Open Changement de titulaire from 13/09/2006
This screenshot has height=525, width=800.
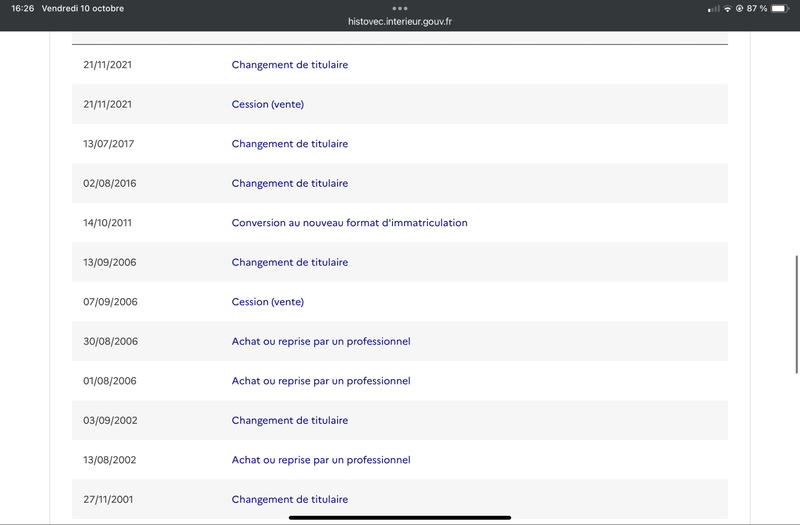pyautogui.click(x=290, y=262)
